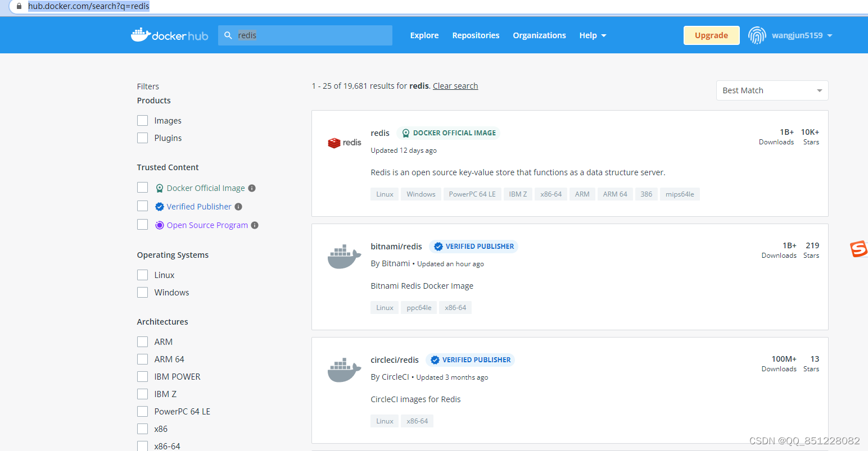
Task: Click the whale icon of bitnami/redis
Action: pos(344,257)
